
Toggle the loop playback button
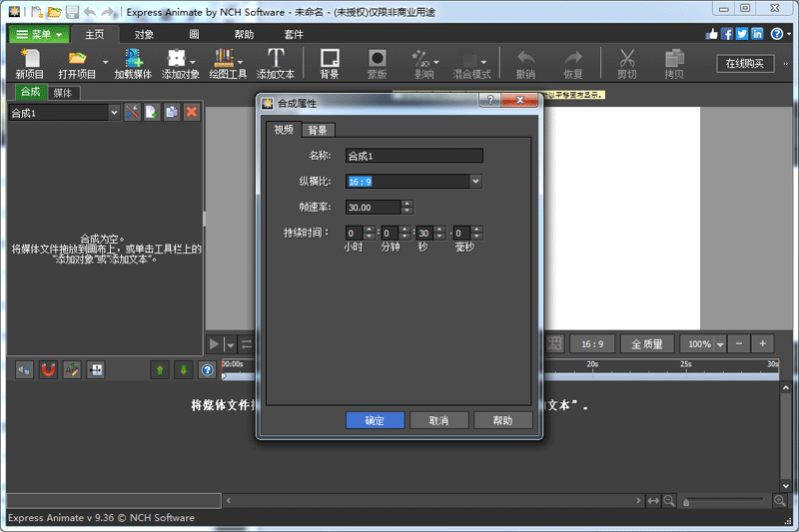point(247,344)
